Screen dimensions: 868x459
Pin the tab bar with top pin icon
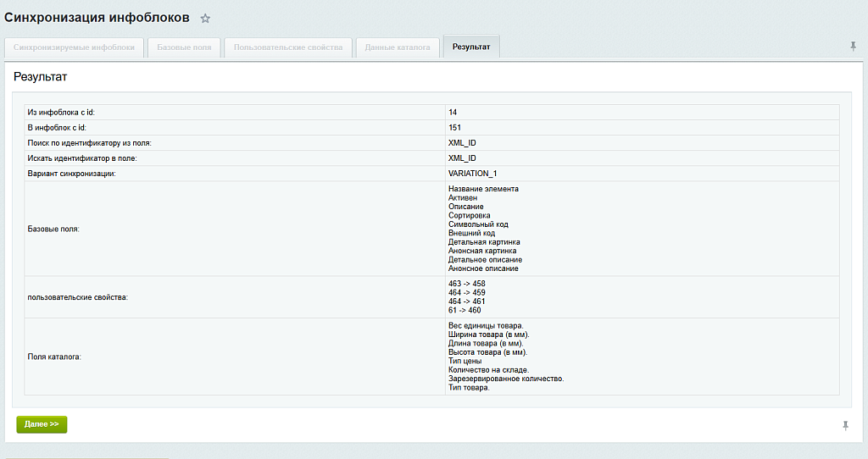point(853,47)
